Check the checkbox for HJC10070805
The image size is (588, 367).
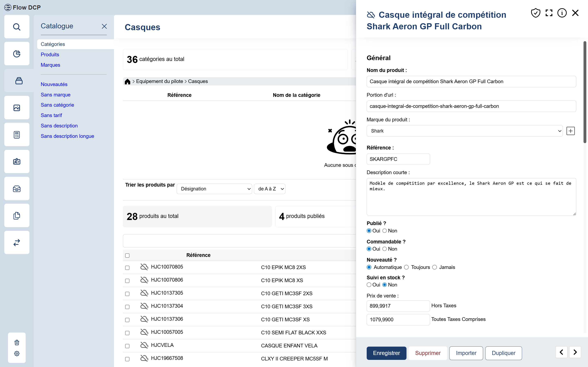pyautogui.click(x=127, y=268)
